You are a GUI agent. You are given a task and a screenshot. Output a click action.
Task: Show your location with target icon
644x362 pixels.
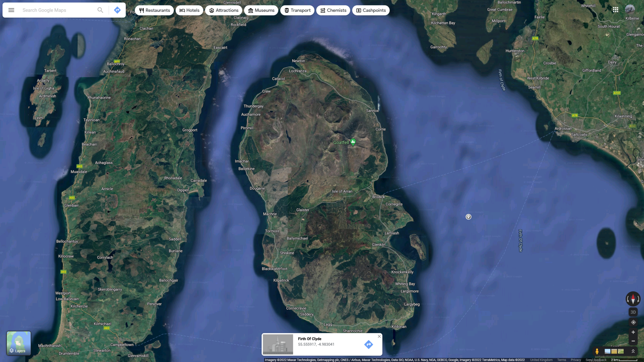[633, 322]
